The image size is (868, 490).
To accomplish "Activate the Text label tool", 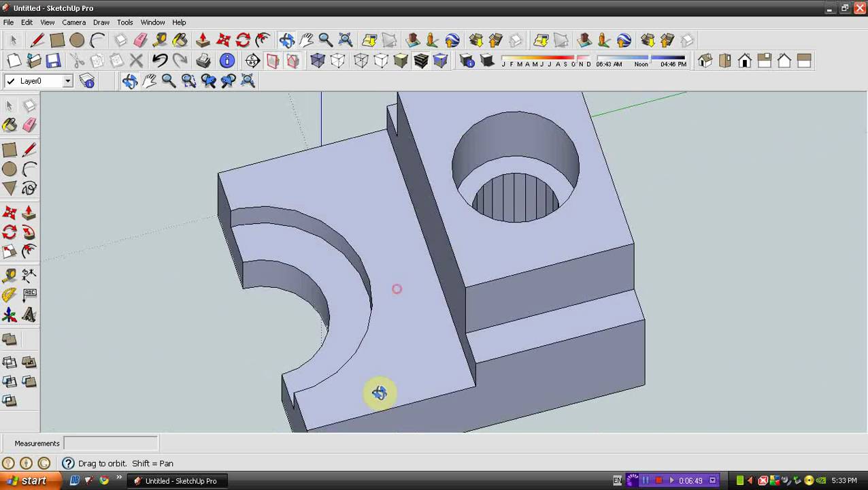I will coord(29,295).
